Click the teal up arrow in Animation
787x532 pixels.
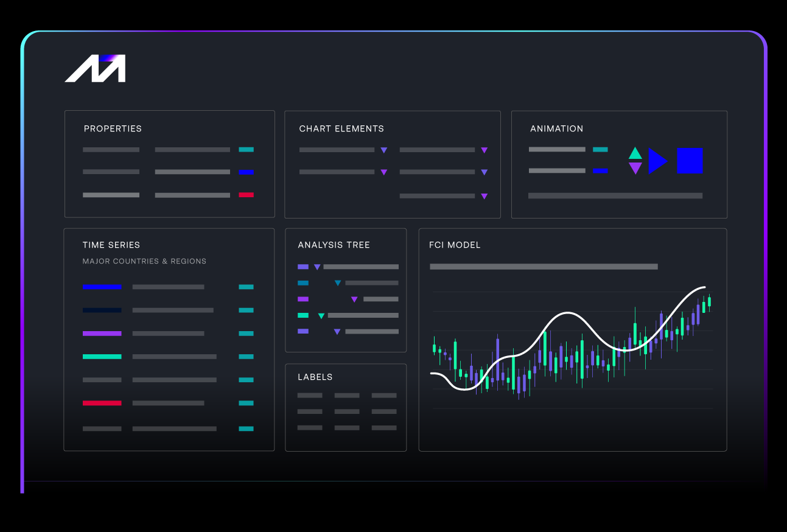[x=635, y=153]
